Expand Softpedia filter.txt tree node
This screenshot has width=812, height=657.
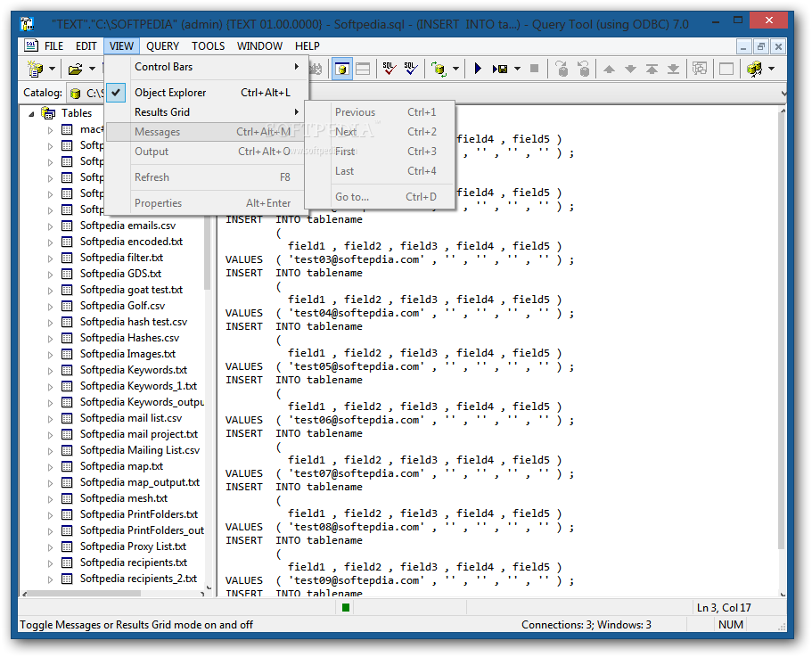click(50, 259)
